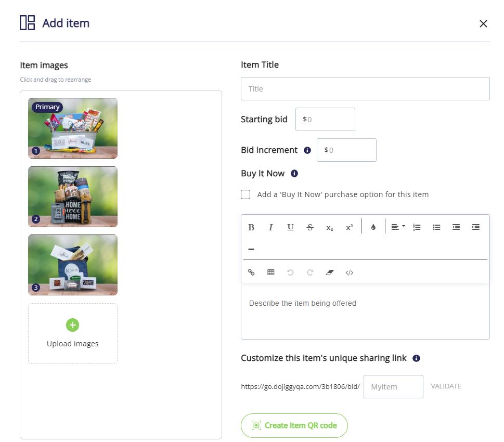Focus the Starting bid amount field
The height and width of the screenshot is (442, 504).
click(x=325, y=119)
